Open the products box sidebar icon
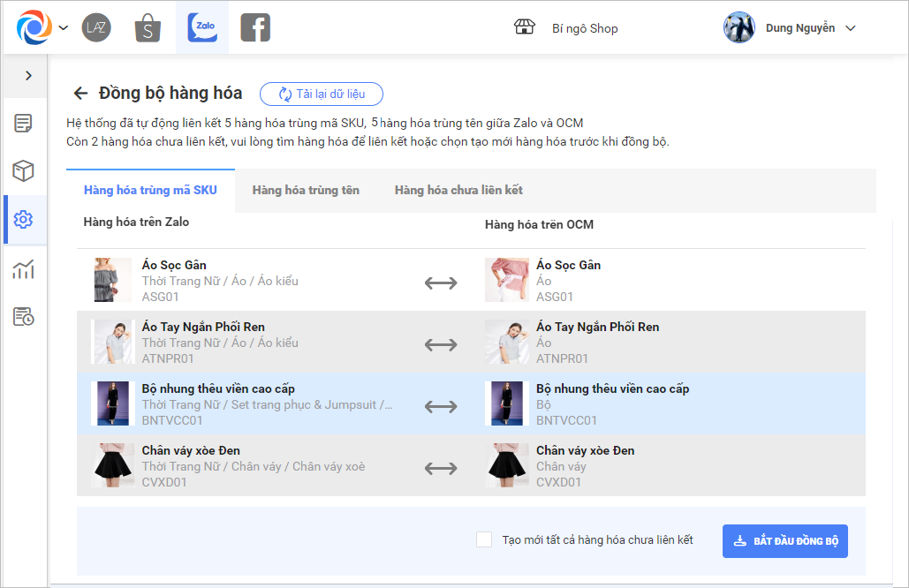This screenshot has height=588, width=909. click(x=24, y=170)
